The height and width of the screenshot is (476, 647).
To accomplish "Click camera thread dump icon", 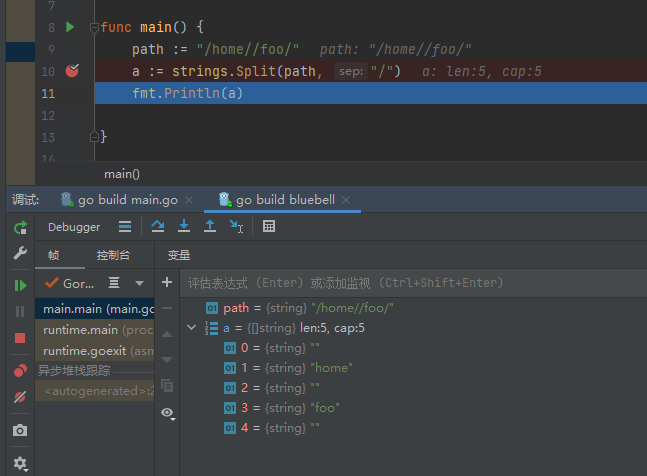I will [x=20, y=431].
